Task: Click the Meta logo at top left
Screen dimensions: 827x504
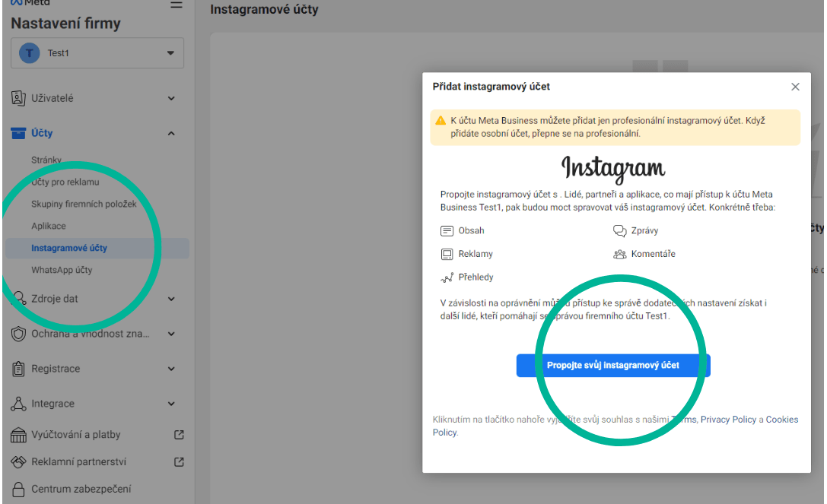Action: click(30, 2)
